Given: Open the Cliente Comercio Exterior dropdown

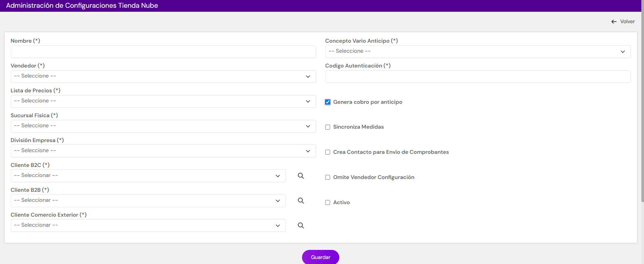Looking at the screenshot, I should pos(148,225).
